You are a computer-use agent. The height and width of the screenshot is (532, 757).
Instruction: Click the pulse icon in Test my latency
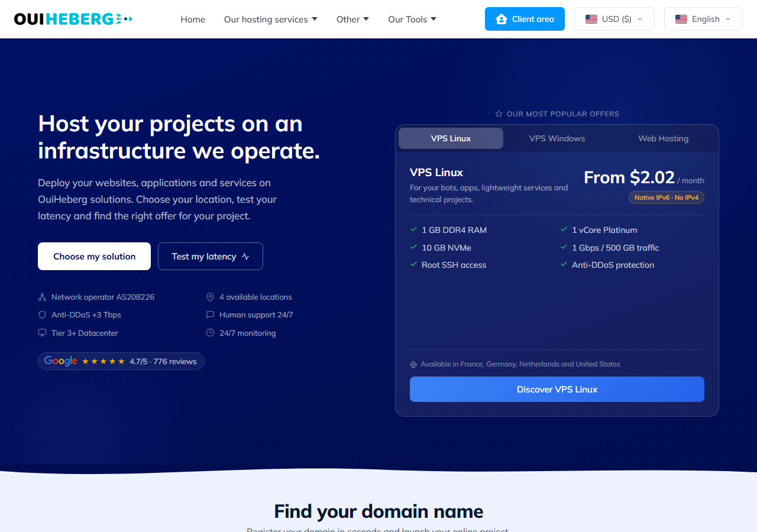(x=245, y=257)
